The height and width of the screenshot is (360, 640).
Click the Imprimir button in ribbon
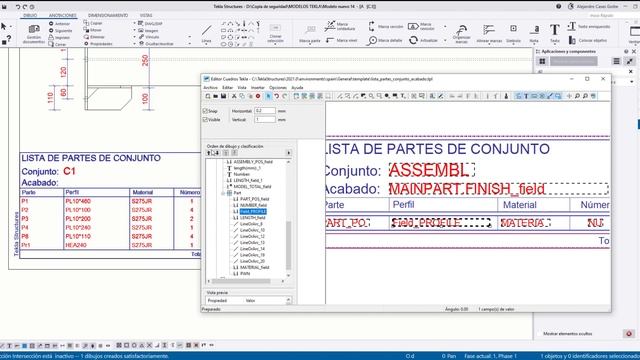[x=59, y=37]
